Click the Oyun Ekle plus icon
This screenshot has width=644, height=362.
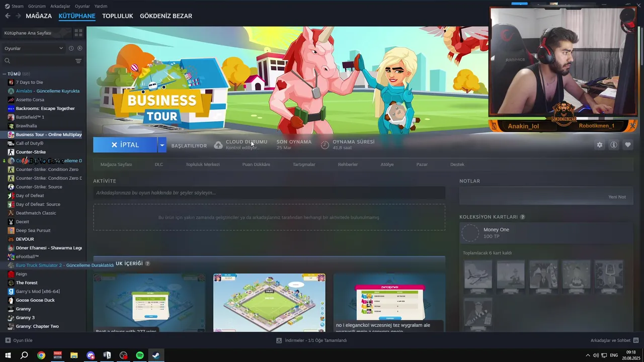(8, 340)
